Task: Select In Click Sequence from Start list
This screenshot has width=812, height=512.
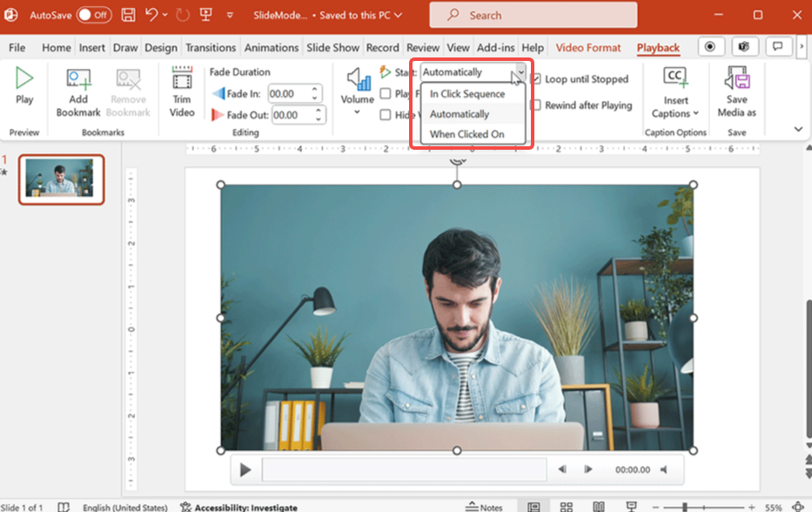Action: tap(467, 94)
